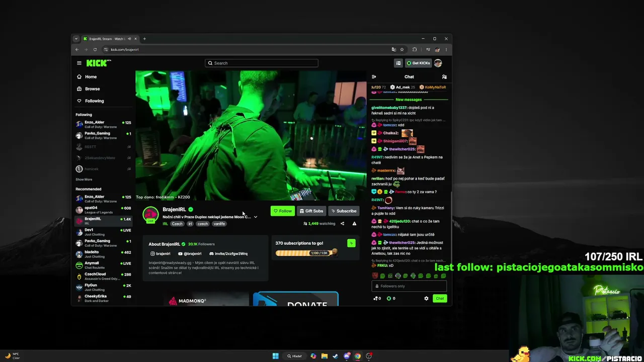Open the user profile avatar menu on Kick
This screenshot has height=362, width=644.
(x=438, y=63)
